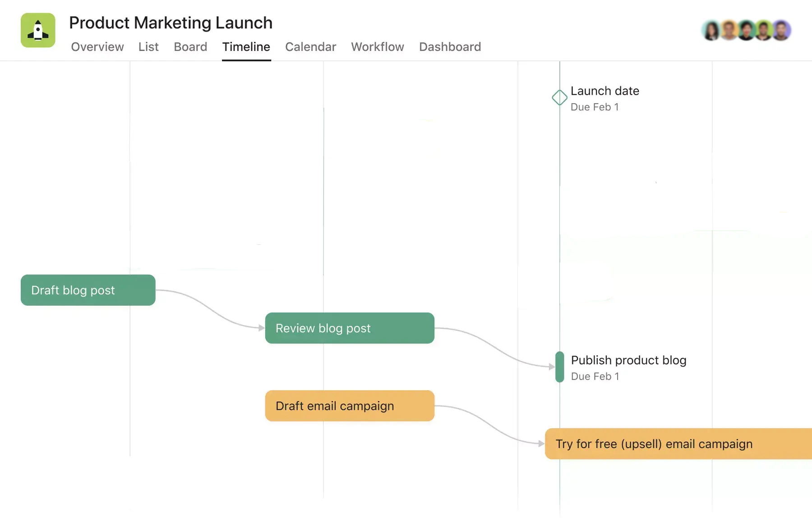Select the avatar with dark green background
Image resolution: width=812 pixels, height=518 pixels.
point(746,31)
